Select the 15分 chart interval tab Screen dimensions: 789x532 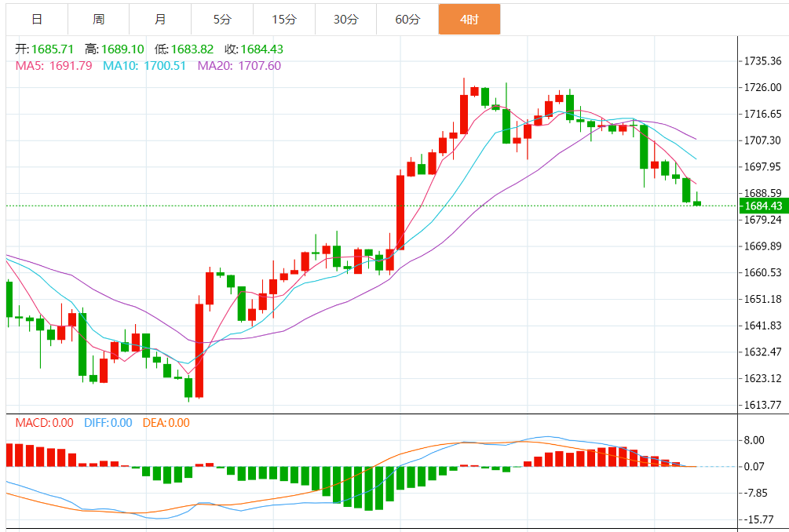click(284, 20)
